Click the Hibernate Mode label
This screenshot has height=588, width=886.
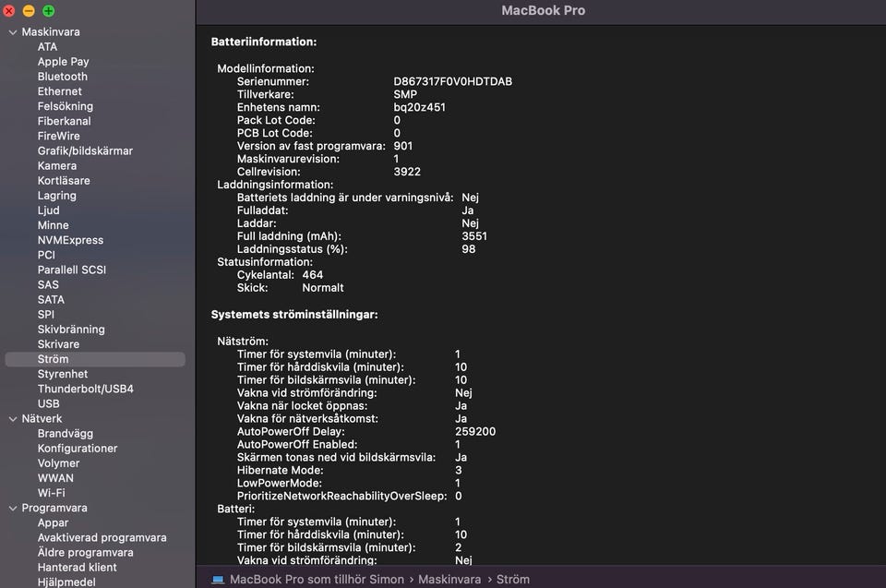tap(281, 471)
